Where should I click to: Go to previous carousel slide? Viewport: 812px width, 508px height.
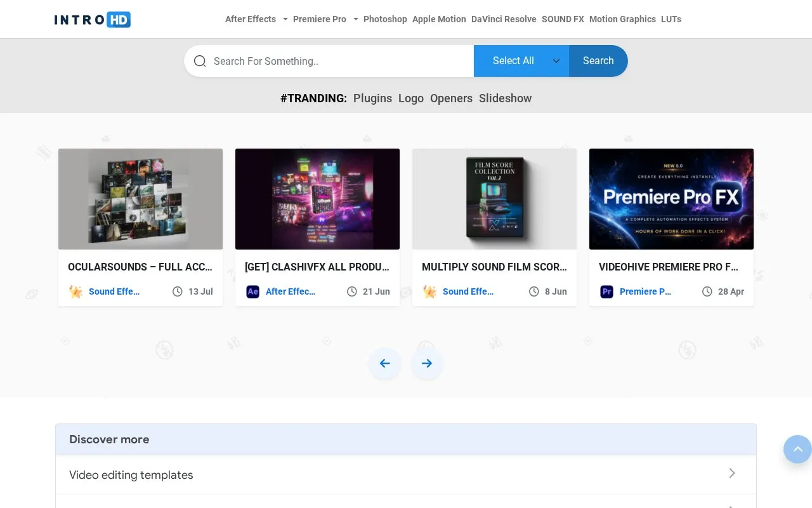click(384, 363)
